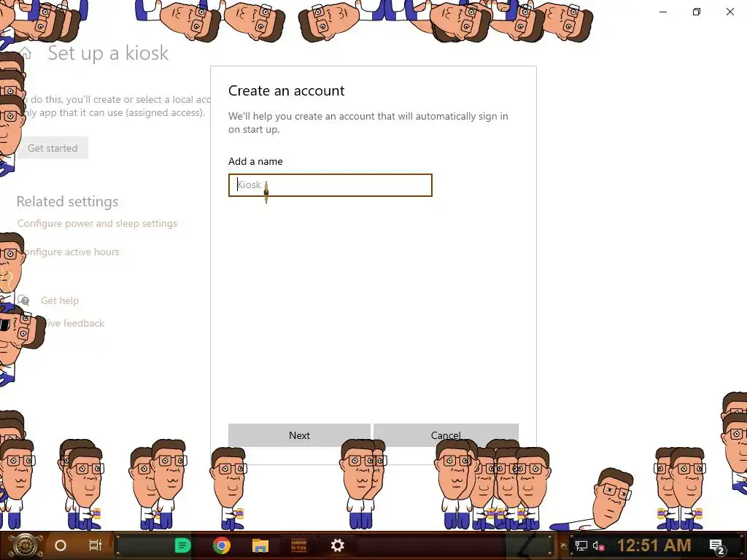747x560 pixels.
Task: Click the Kiosk name input field
Action: (x=330, y=185)
